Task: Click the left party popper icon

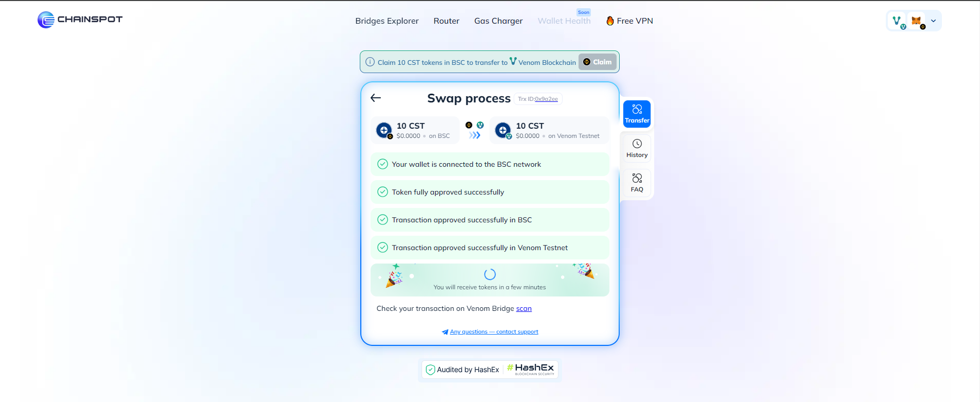Action: (394, 276)
